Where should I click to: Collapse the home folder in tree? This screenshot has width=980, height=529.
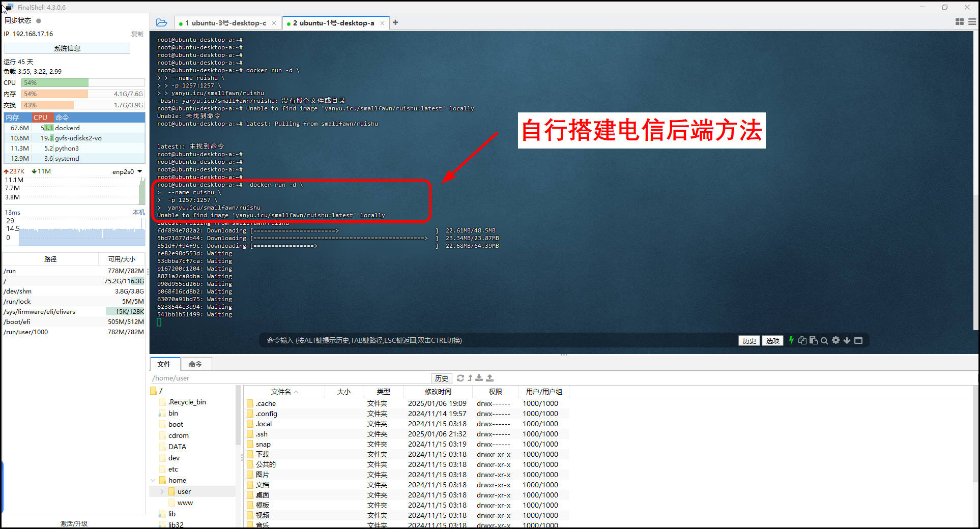pos(153,480)
